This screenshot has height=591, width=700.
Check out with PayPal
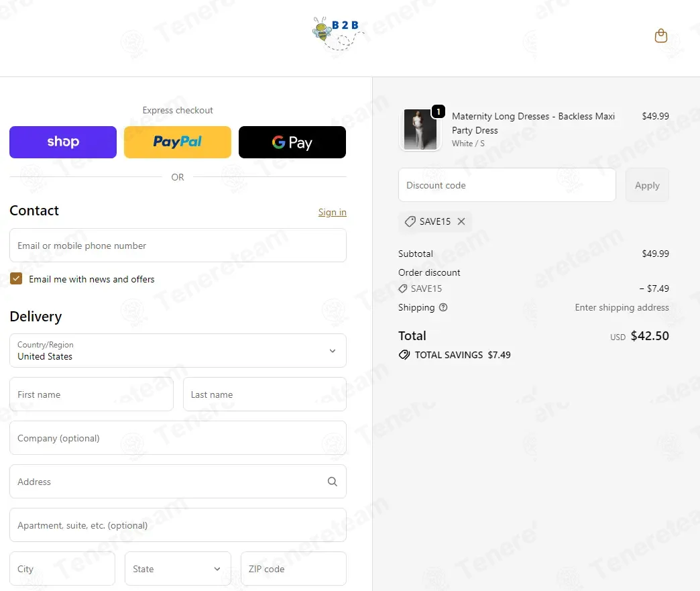[177, 142]
